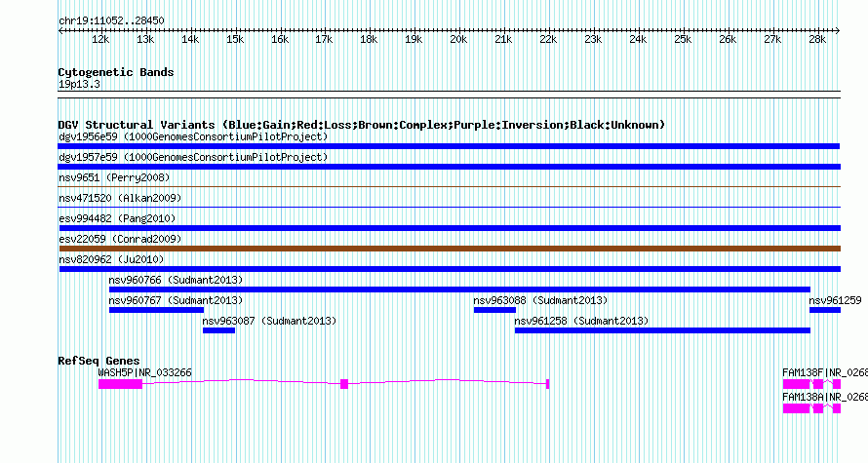The image size is (868, 463).
Task: Click the 15k ruler tick label
Action: tap(235, 40)
